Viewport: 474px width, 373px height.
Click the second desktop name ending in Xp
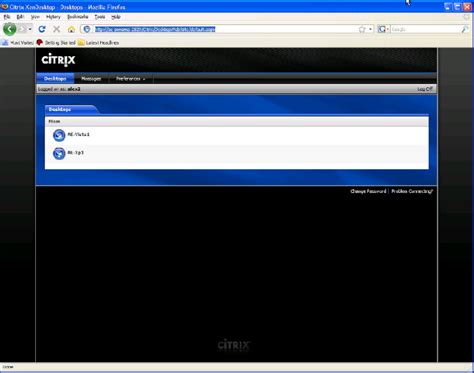[75, 152]
